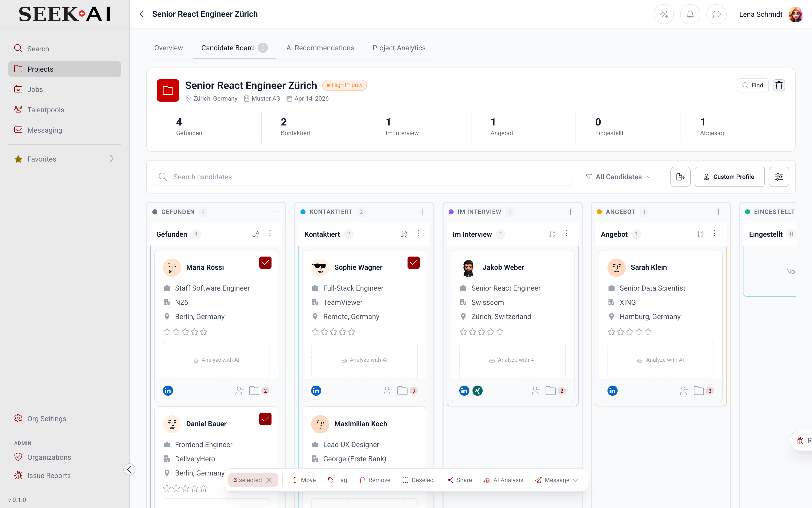
Task: Sort the Im Interview list
Action: 552,234
